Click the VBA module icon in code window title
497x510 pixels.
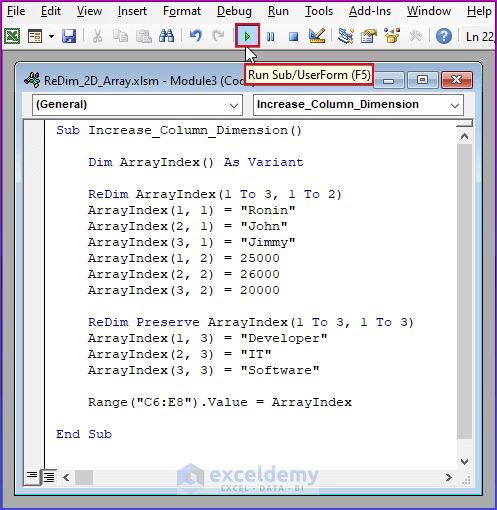[x=32, y=80]
